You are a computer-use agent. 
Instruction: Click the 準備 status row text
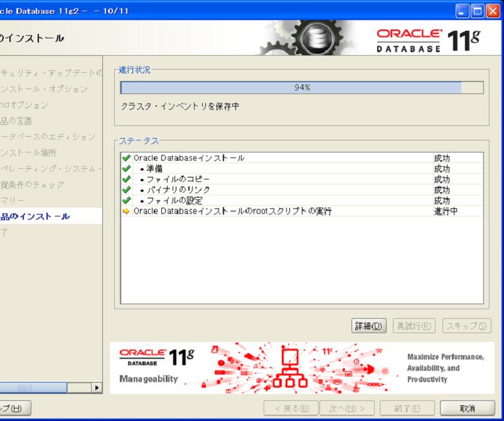tap(154, 168)
